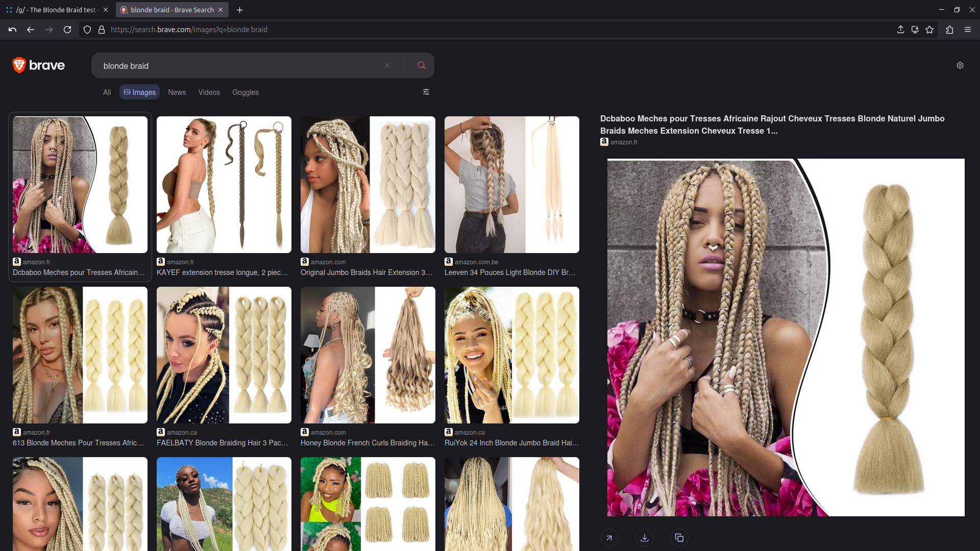980x551 pixels.
Task: Click the FAELBATY Blonde Braiding Hair caption
Action: point(222,443)
